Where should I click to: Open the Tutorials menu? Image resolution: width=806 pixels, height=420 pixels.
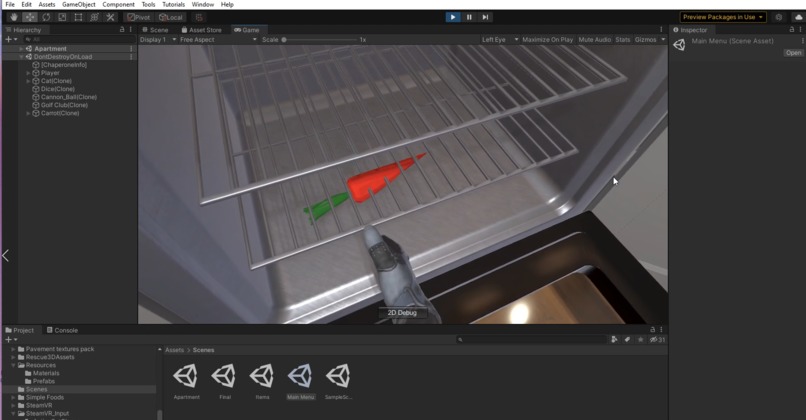pos(174,4)
